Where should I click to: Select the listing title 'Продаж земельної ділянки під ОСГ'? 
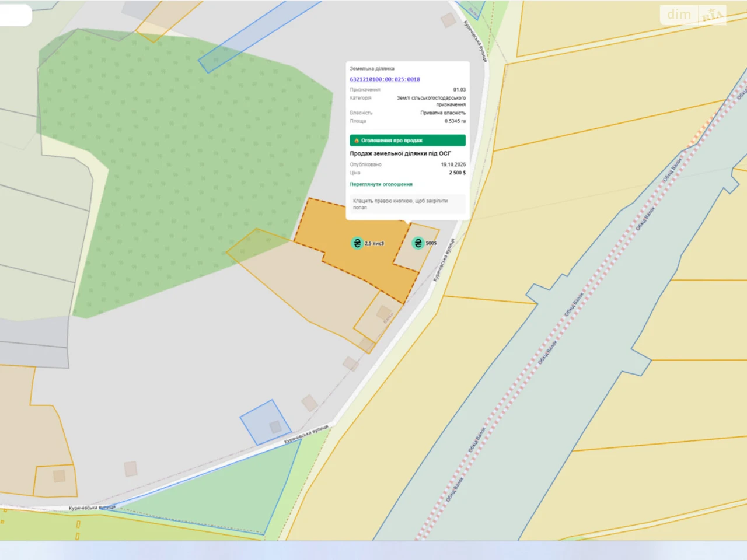tap(400, 153)
